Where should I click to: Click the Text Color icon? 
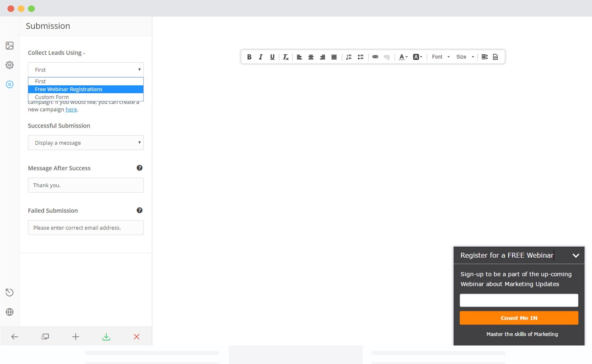[402, 57]
